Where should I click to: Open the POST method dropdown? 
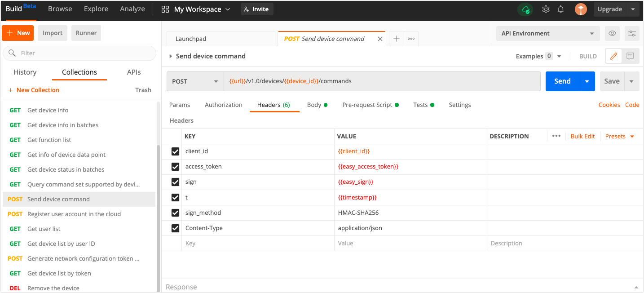coord(195,81)
